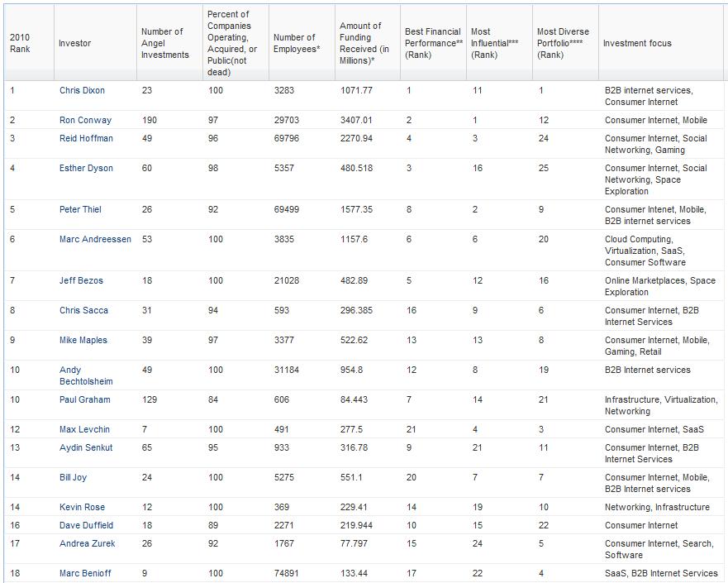
Task: Select funding value 77.797
Action: [x=354, y=543]
